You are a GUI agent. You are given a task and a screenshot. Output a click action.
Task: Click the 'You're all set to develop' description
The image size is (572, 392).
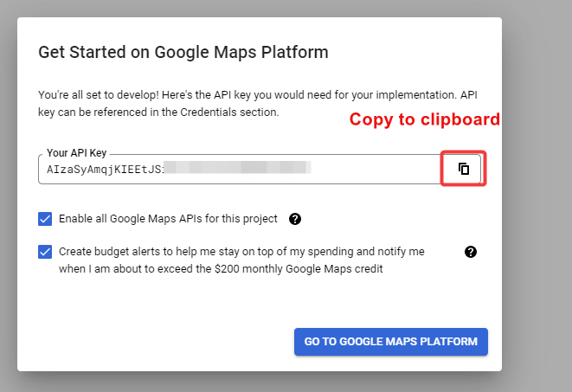(x=173, y=95)
